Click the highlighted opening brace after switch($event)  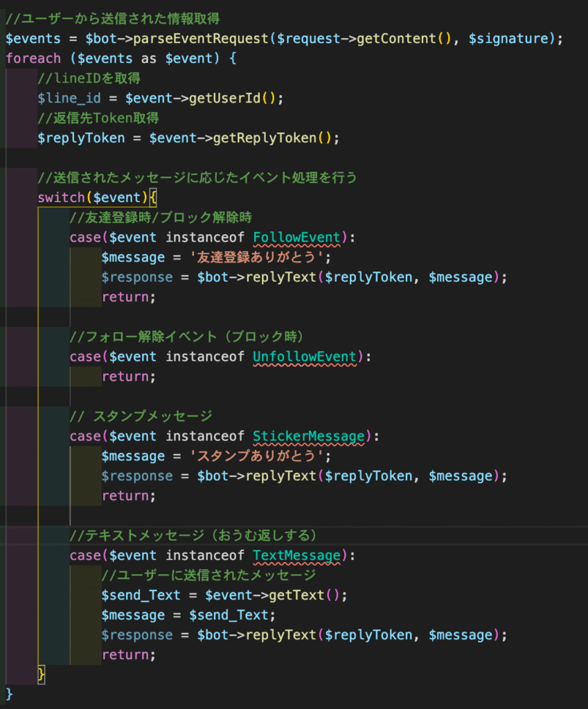pos(153,198)
